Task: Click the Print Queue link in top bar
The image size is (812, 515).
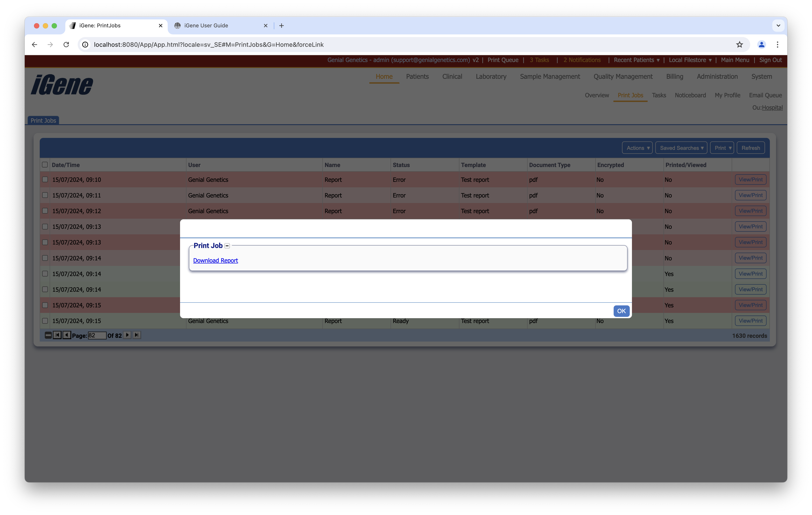Action: 503,60
